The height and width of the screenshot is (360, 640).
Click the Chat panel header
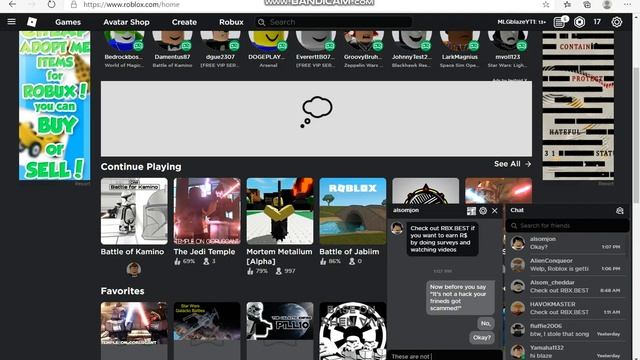click(x=567, y=210)
